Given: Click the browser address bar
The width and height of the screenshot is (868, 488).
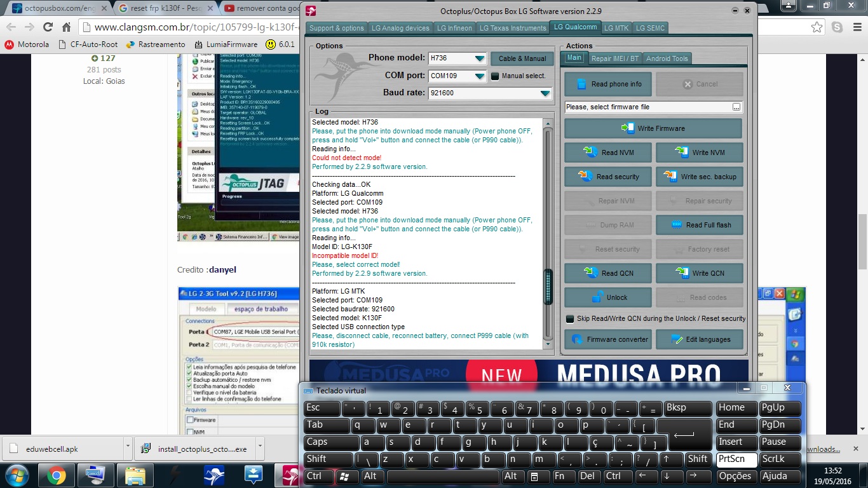Looking at the screenshot, I should tap(191, 27).
